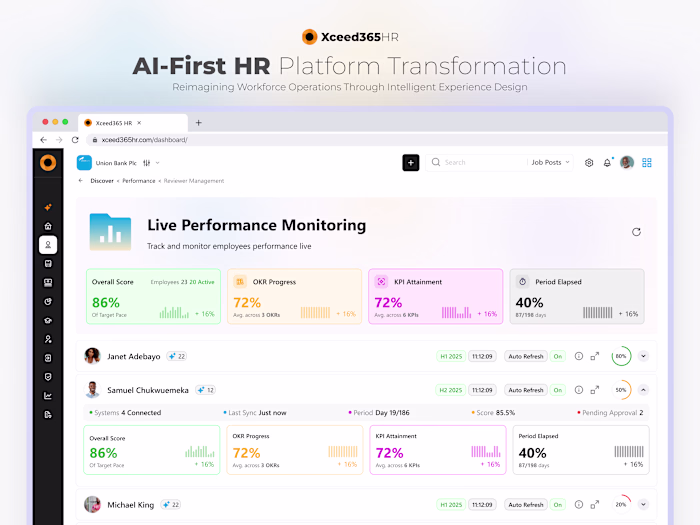Viewport: 700px width, 525px height.
Task: Open the AI sparkle icon in sidebar
Action: 48,207
